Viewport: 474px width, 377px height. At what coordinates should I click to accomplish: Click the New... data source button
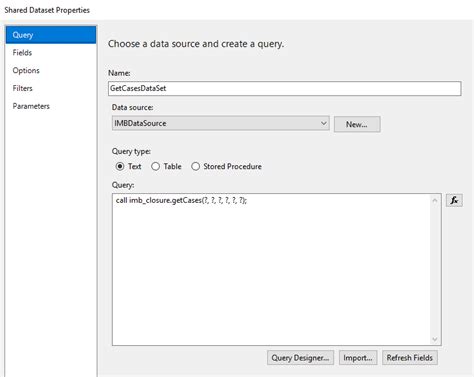click(357, 124)
